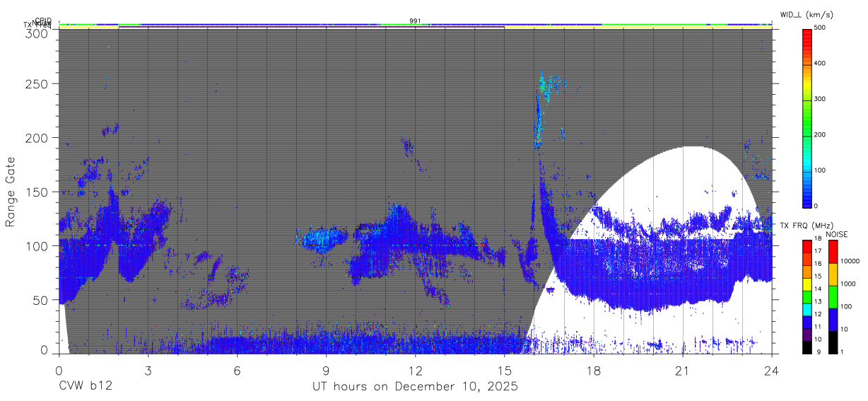Select the 250 range gate tick label
868x401 pixels.
(x=37, y=83)
